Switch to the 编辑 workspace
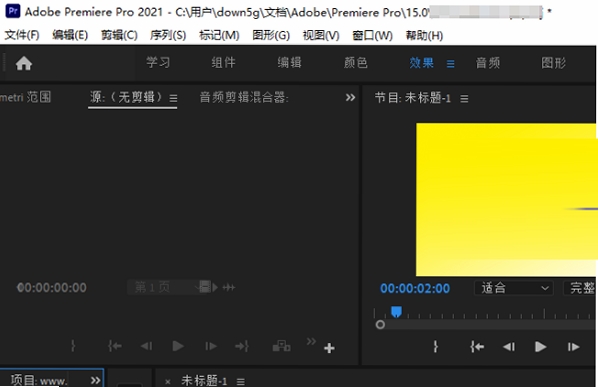This screenshot has width=598, height=387. point(289,63)
